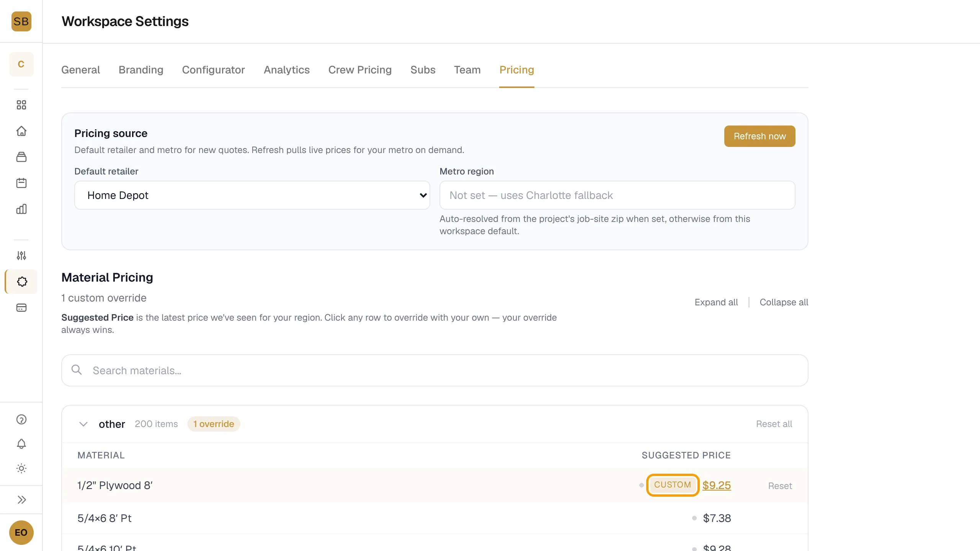Click Reset all for other category

tap(774, 424)
